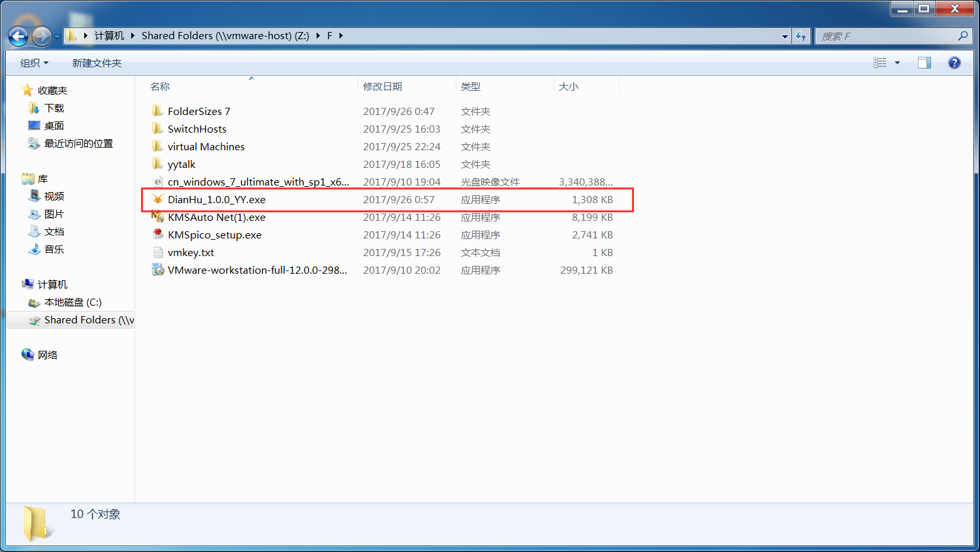The height and width of the screenshot is (552, 980).
Task: Click 光盘映像文件 type cell
Action: pos(490,182)
